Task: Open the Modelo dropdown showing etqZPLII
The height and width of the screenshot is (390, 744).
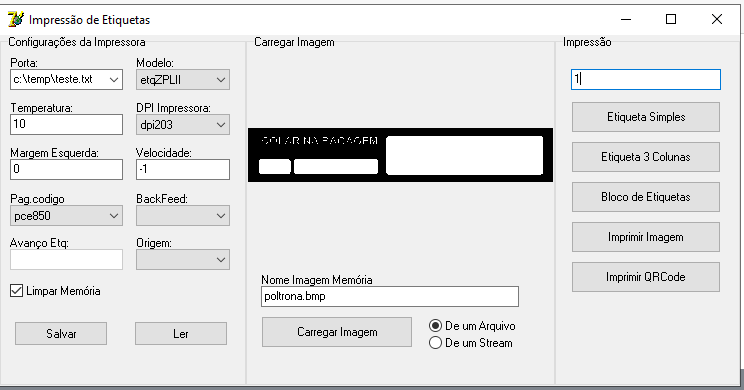Action: (183, 80)
